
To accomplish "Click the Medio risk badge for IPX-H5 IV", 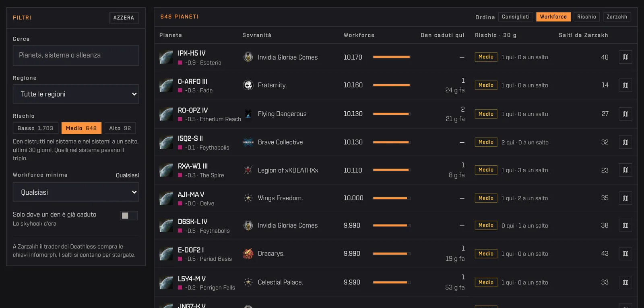I will pos(486,57).
